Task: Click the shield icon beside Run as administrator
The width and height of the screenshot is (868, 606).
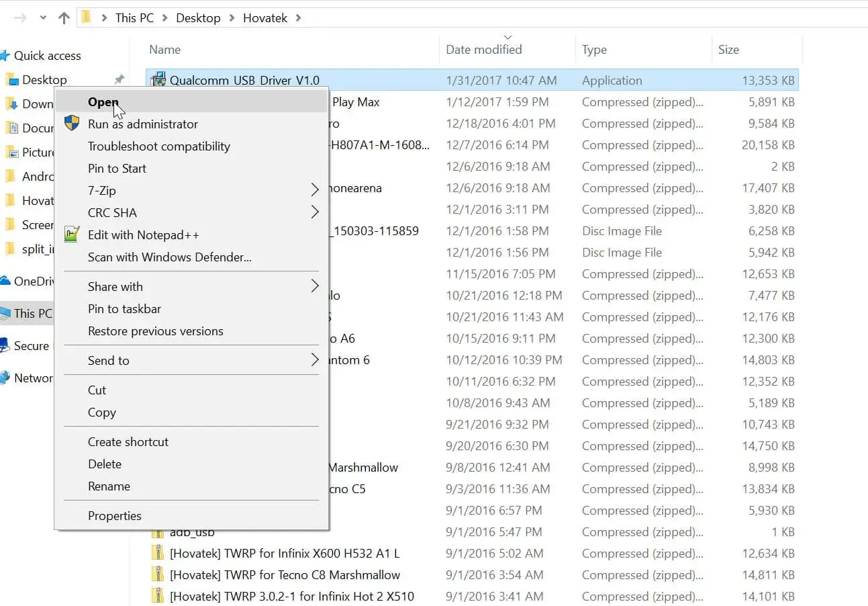Action: [x=72, y=123]
